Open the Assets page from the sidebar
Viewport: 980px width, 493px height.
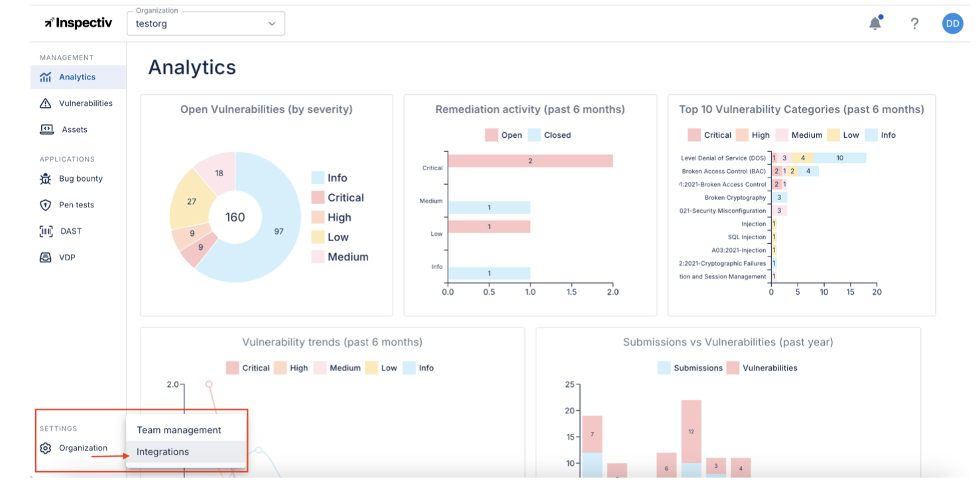(x=78, y=129)
